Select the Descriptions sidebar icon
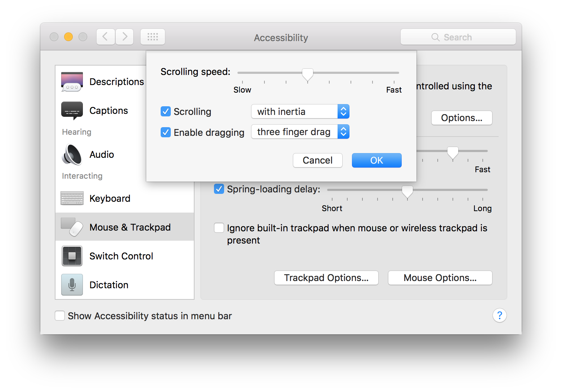This screenshot has width=562, height=392. point(72,82)
